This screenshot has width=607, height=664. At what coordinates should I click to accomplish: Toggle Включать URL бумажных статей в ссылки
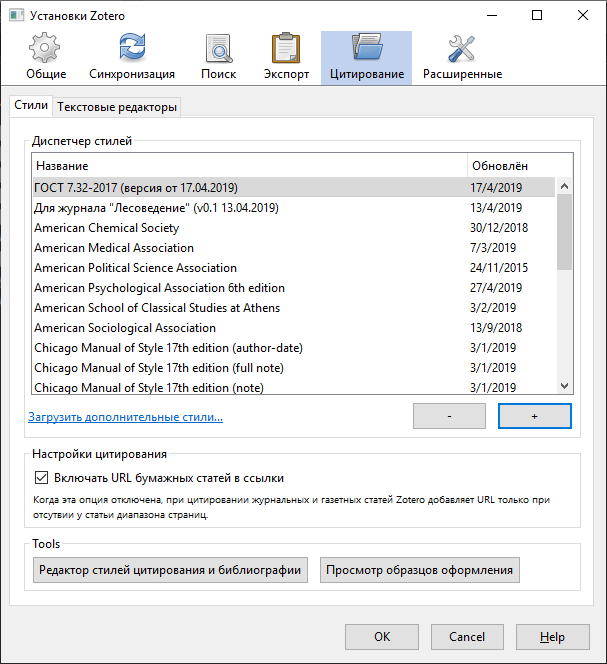click(41, 478)
